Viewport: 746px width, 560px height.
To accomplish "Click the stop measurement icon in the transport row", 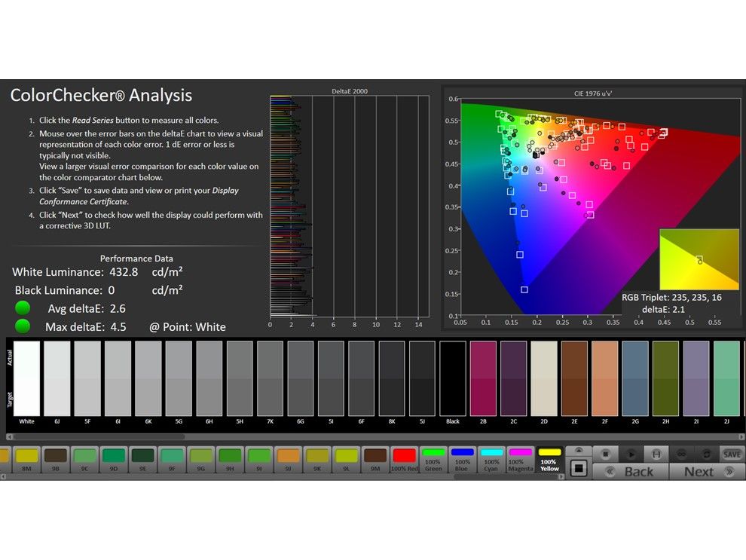I will [605, 454].
